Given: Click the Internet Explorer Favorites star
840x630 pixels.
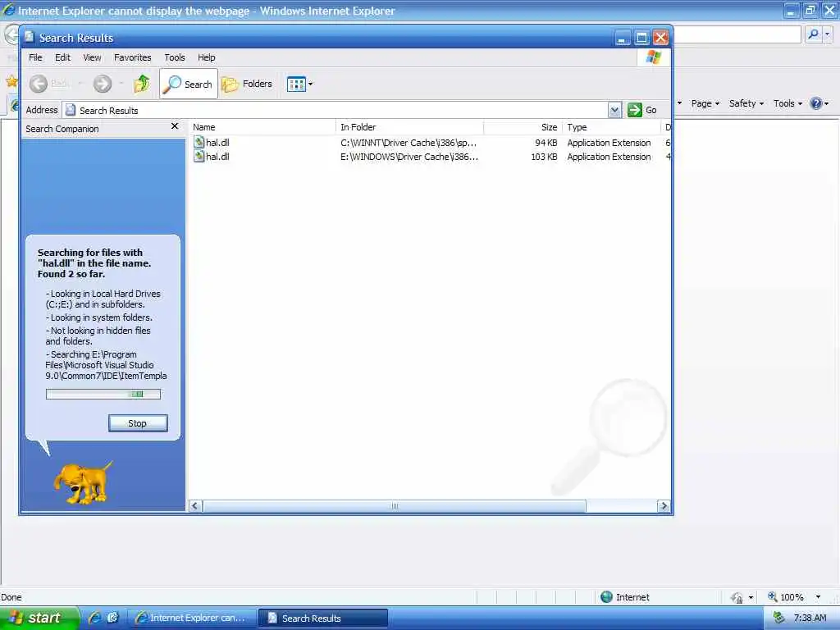Looking at the screenshot, I should (11, 82).
